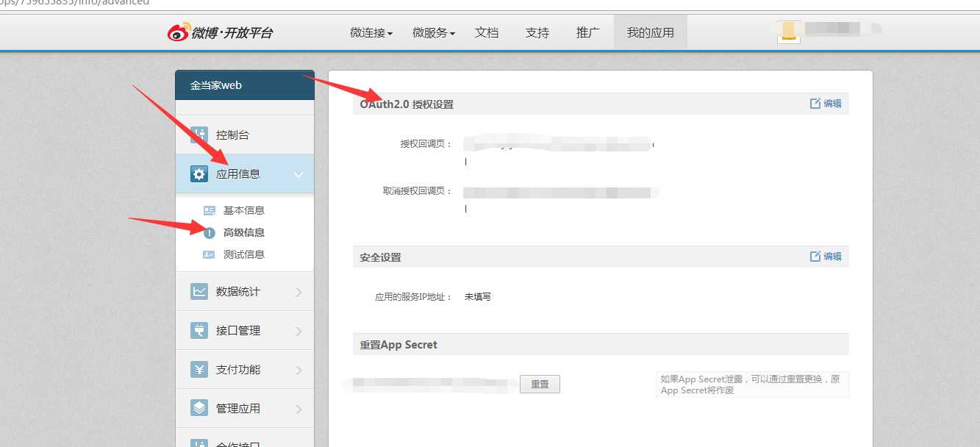Expand the 接口管理 section arrow
The image size is (980, 447).
coord(298,331)
